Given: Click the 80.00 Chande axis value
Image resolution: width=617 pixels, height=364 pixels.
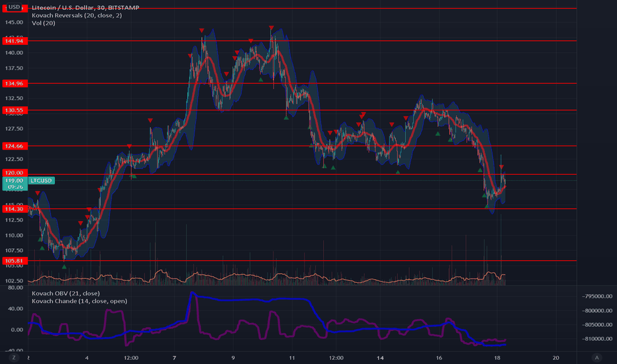Looking at the screenshot, I should point(16,288).
